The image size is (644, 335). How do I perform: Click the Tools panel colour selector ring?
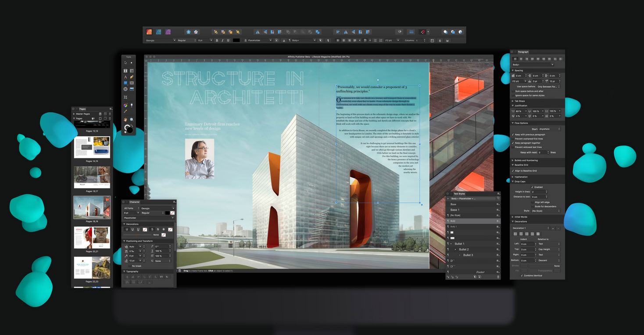pyautogui.click(x=128, y=128)
